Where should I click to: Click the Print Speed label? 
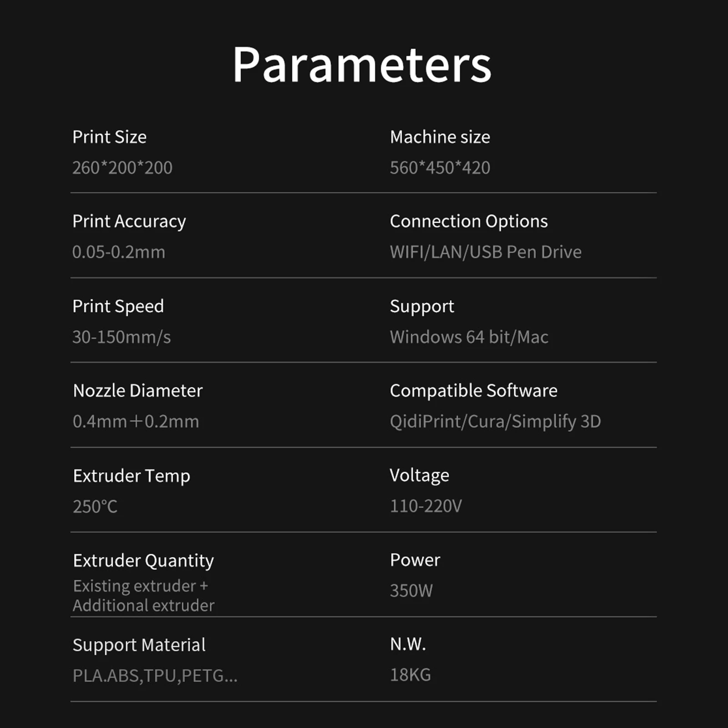118,306
